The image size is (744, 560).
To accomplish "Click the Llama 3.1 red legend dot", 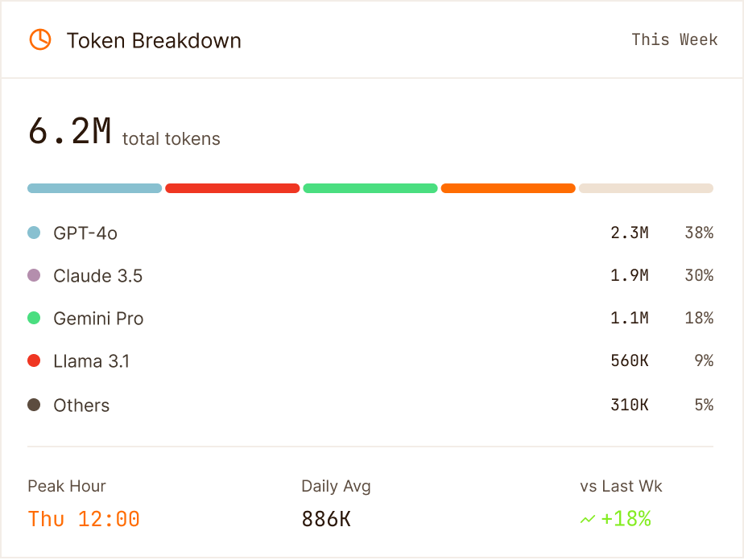I will pyautogui.click(x=34, y=360).
